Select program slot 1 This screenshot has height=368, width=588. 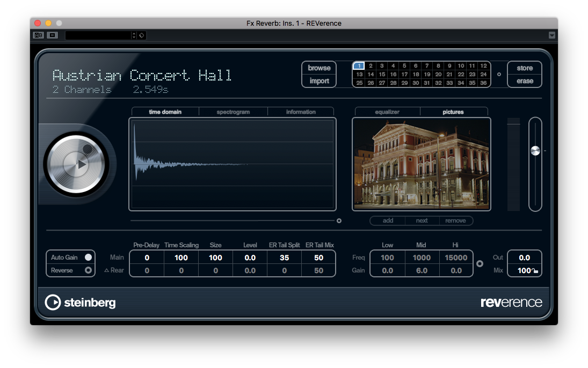coord(359,65)
